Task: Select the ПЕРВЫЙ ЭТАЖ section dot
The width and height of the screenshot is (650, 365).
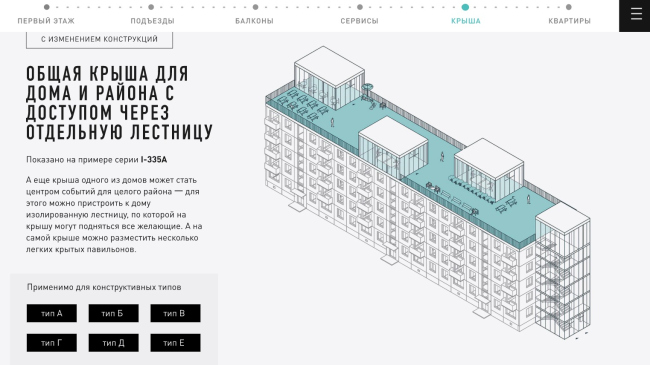Action: [x=46, y=7]
